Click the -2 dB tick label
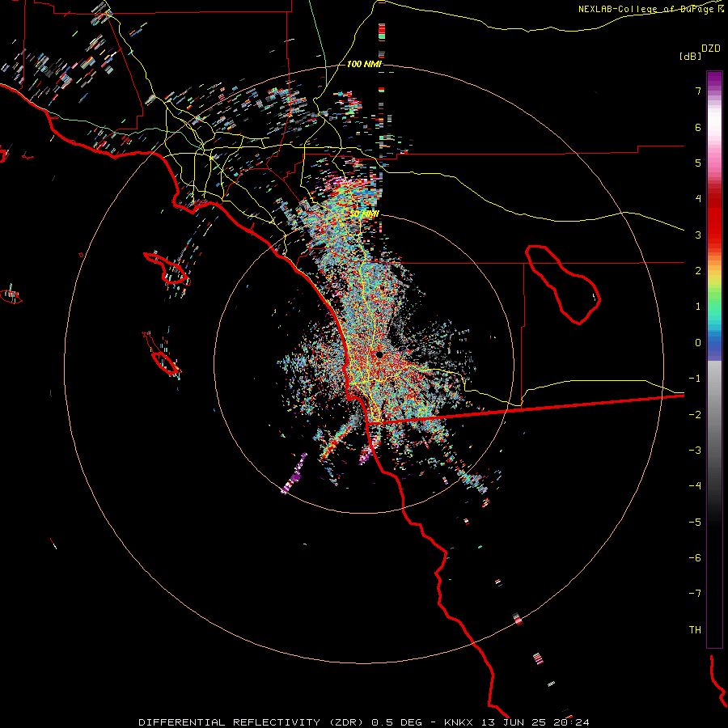728x728 pixels. (x=695, y=415)
